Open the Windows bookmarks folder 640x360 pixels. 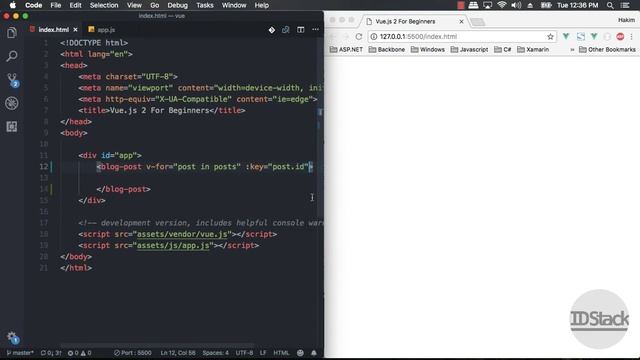point(427,49)
